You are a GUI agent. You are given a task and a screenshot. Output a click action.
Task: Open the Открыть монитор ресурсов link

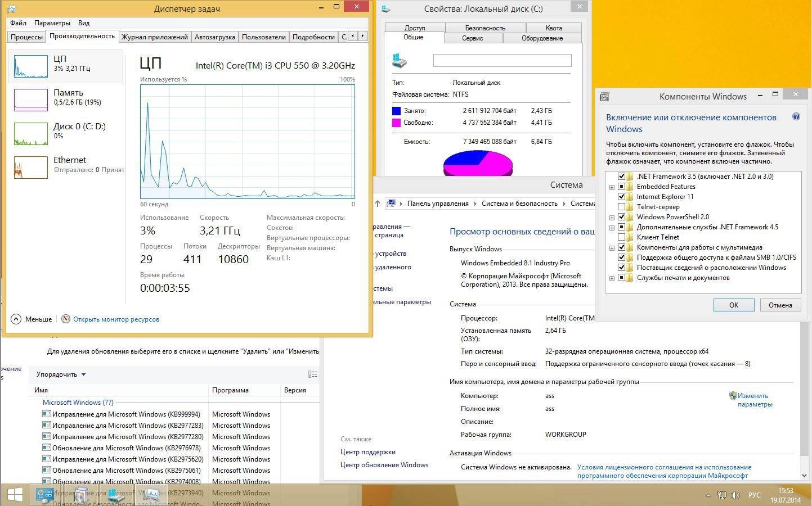click(x=116, y=319)
